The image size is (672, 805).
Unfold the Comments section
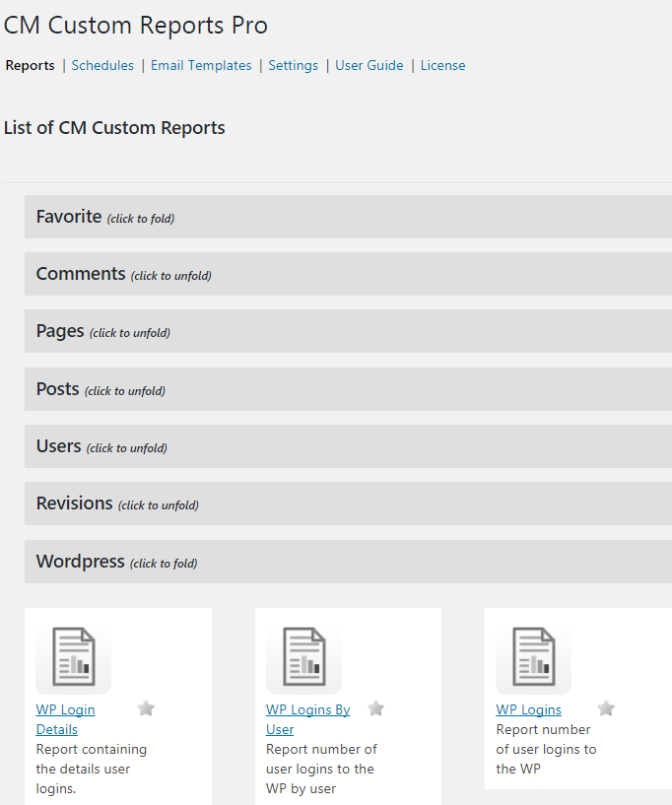[x=123, y=274]
